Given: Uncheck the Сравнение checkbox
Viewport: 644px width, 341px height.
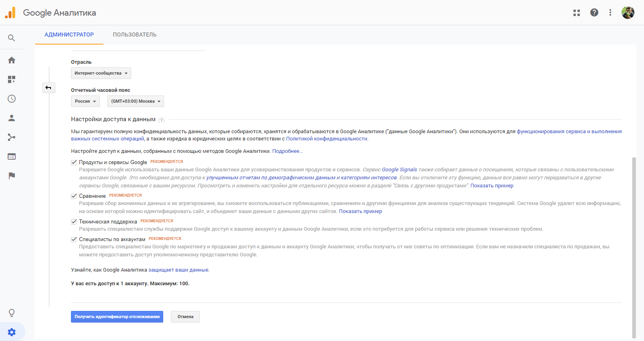Looking at the screenshot, I should pos(74,196).
